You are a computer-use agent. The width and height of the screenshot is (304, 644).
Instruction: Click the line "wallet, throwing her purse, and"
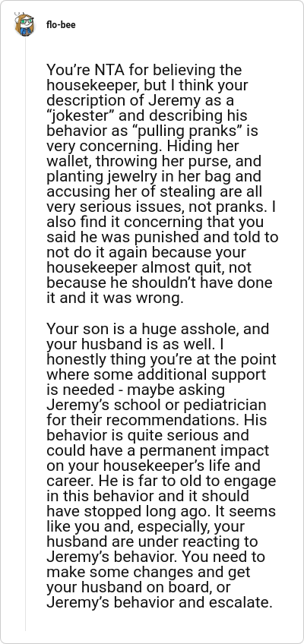[x=154, y=162]
